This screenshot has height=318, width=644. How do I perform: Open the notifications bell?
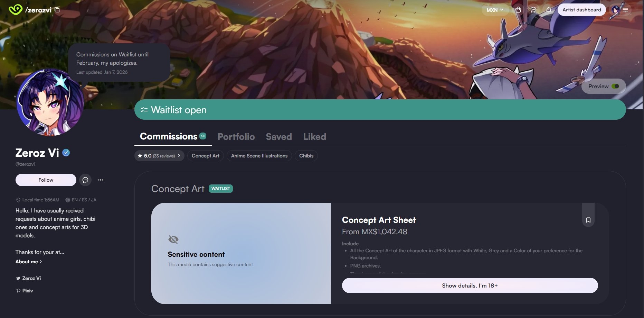click(549, 10)
